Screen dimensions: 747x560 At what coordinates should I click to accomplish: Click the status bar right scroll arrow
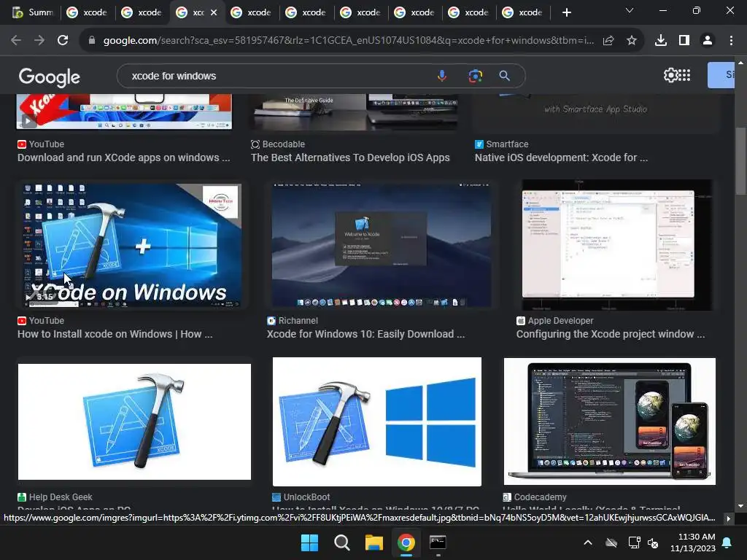coord(729,518)
